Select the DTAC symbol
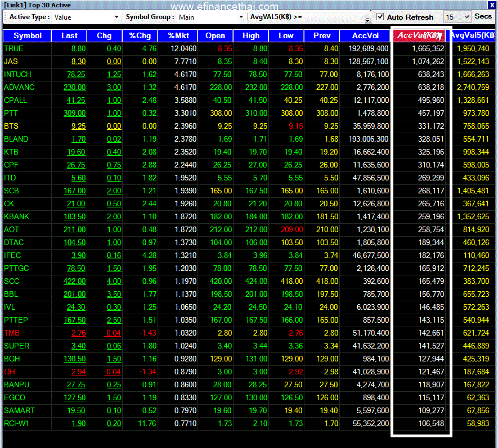The width and height of the screenshot is (498, 448). point(14,242)
